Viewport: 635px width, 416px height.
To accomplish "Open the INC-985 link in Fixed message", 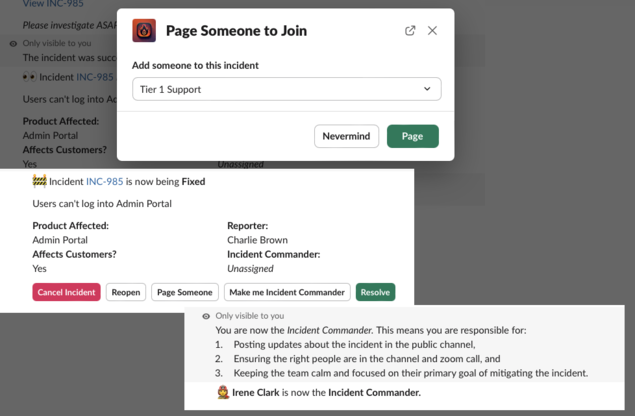I will click(104, 181).
